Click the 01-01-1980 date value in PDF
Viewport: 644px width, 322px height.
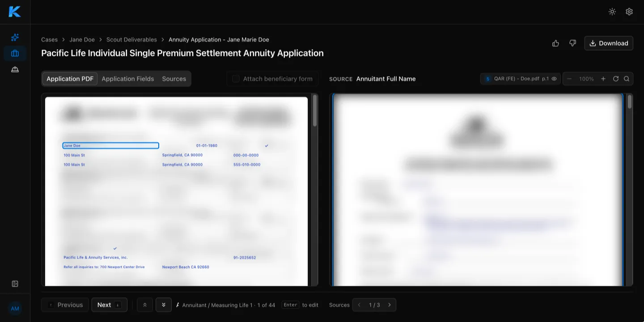click(x=207, y=146)
